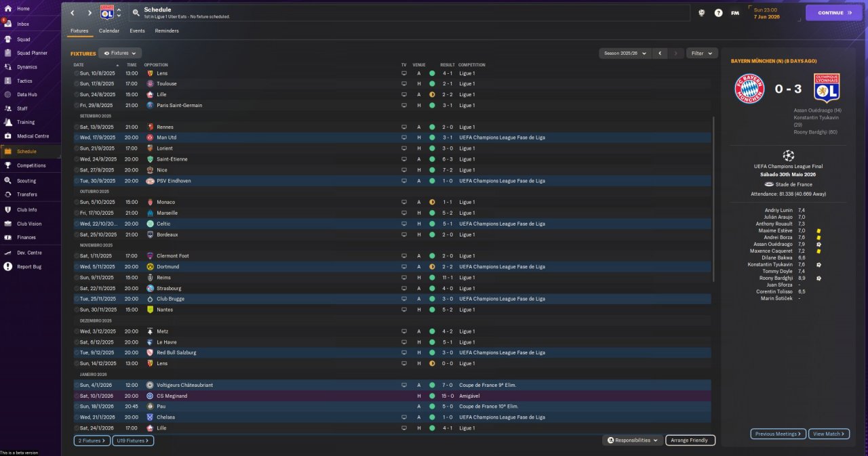This screenshot has height=456, width=868.
Task: Click the search magnifier icon
Action: click(x=136, y=13)
